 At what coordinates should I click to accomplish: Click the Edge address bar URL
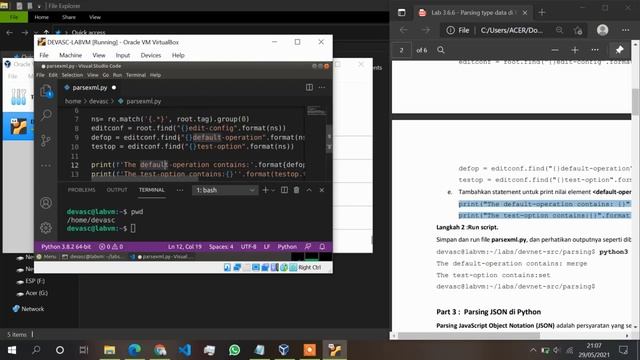point(511,30)
